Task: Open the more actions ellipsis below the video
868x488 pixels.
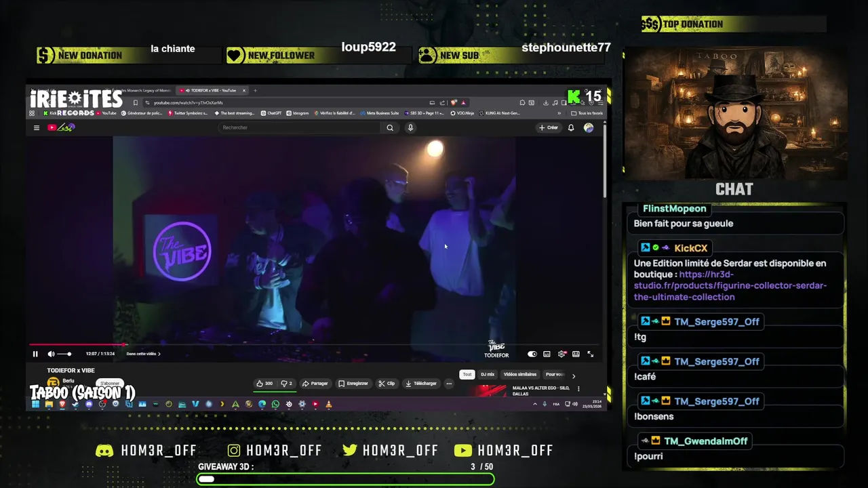Action: 448,384
